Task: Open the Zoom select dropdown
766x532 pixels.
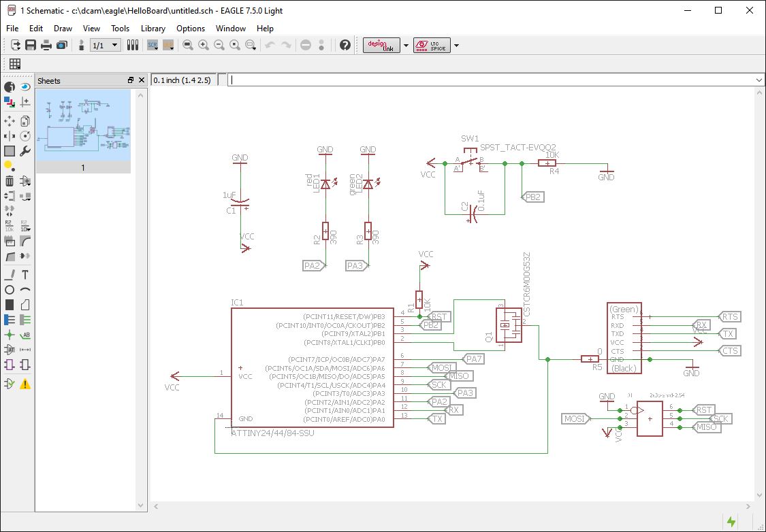Action: [x=251, y=46]
